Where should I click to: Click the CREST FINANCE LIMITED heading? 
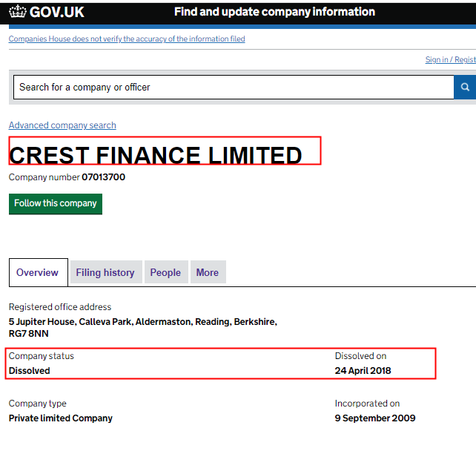[156, 155]
